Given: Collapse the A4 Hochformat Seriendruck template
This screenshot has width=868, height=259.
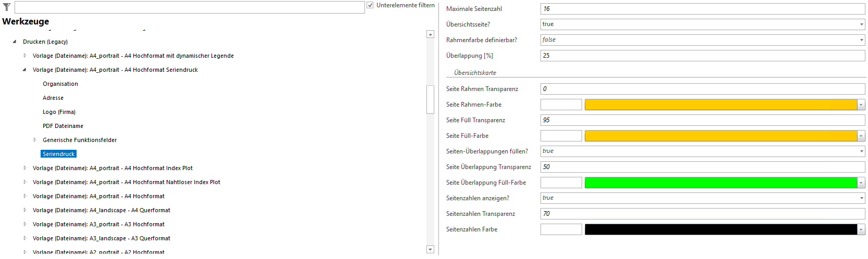Looking at the screenshot, I should tap(24, 70).
